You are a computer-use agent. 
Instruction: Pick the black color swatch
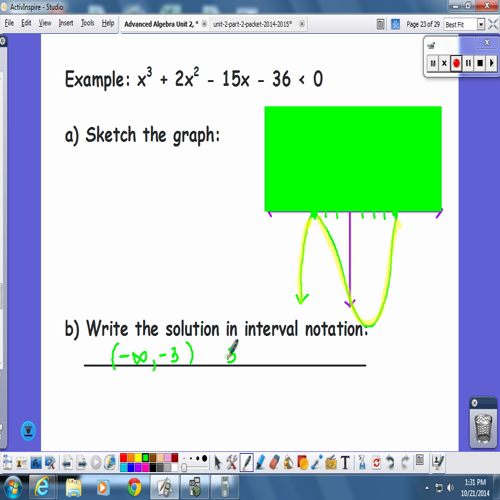(x=153, y=467)
